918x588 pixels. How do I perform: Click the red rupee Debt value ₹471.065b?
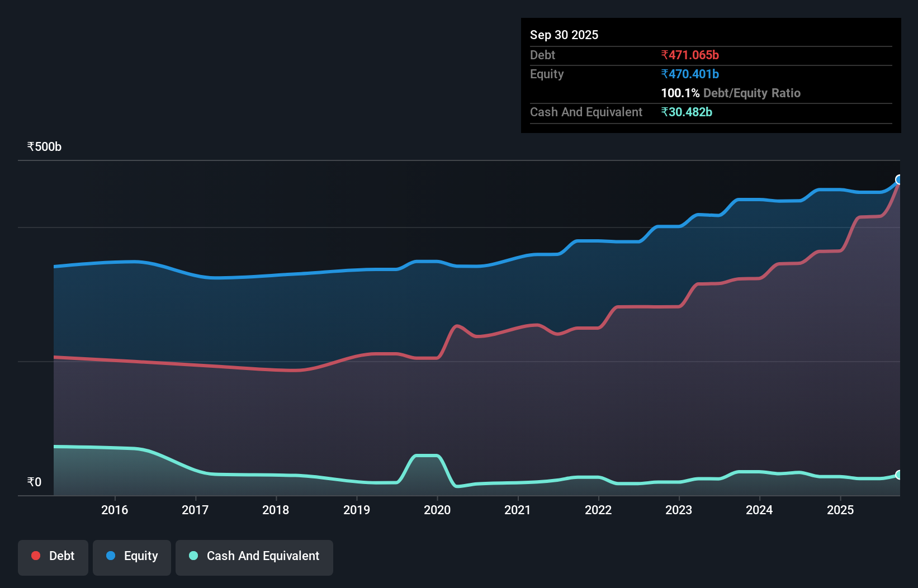pyautogui.click(x=690, y=55)
